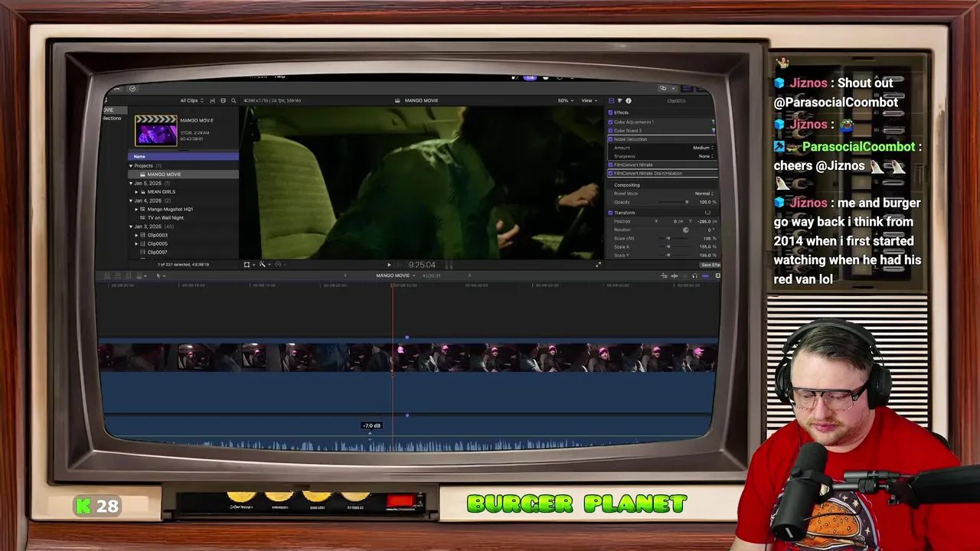
Task: Collapse the Jan 5, 2026 group
Action: 131,183
